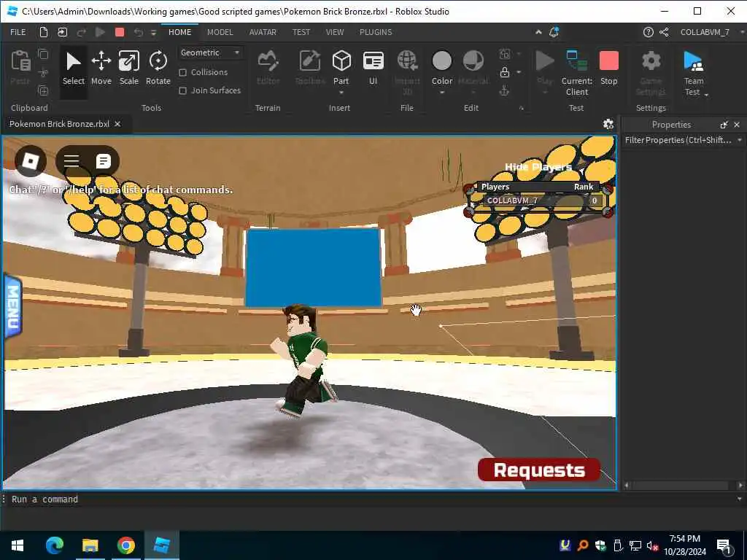Open the in-game chat bubble icon
This screenshot has width=747, height=560.
[x=103, y=161]
